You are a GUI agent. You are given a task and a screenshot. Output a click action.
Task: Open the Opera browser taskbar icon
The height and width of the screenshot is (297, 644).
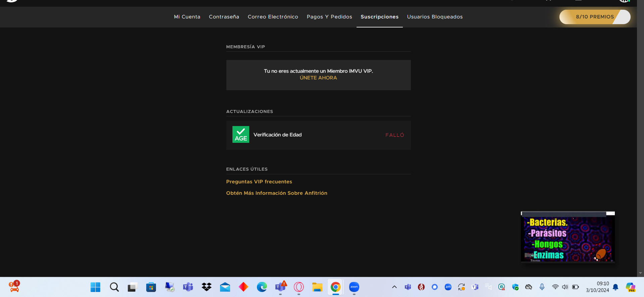point(299,287)
